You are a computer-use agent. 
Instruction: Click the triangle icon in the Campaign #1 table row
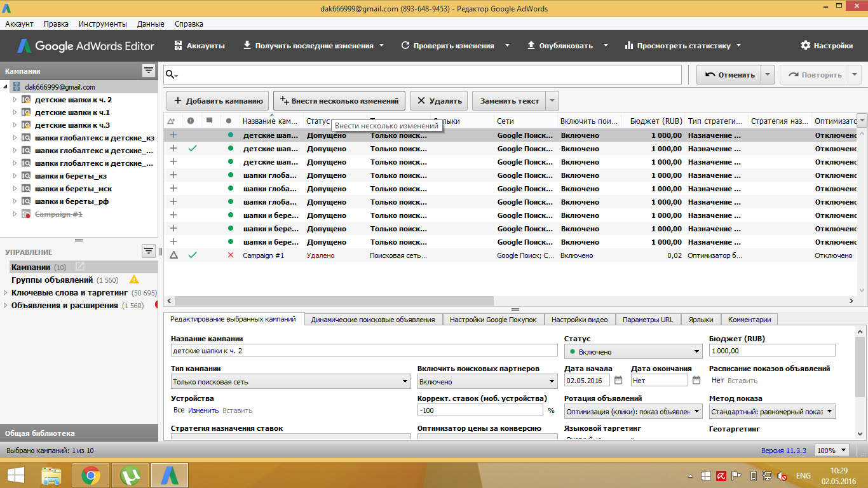click(173, 255)
